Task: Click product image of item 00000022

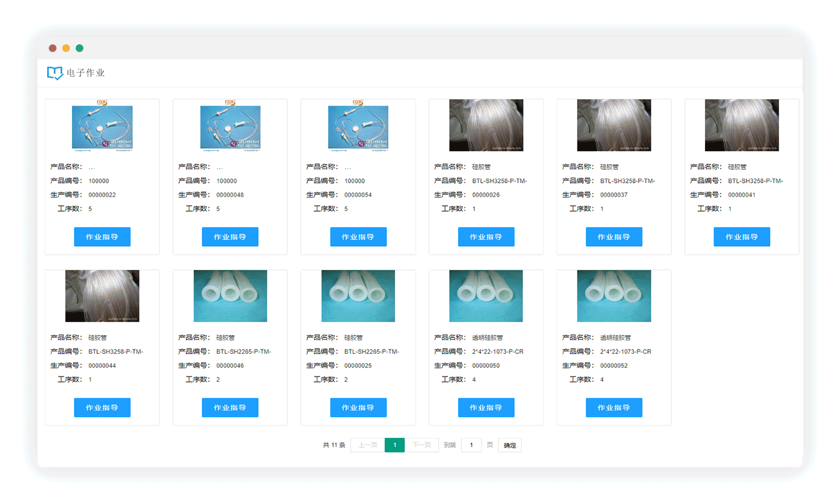Action: pos(102,127)
